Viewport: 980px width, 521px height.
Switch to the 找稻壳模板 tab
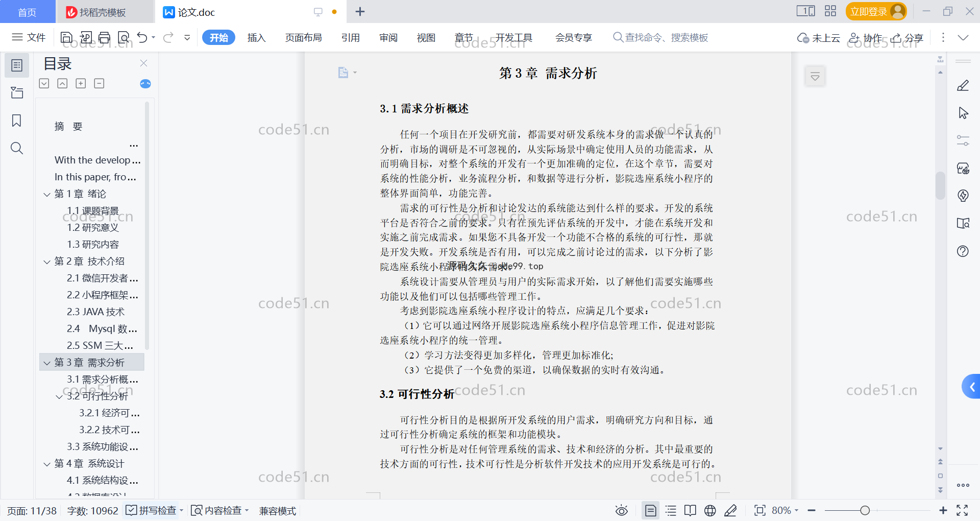[x=105, y=12]
